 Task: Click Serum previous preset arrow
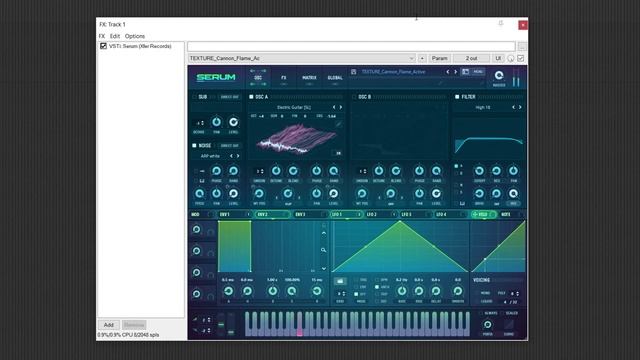[448, 72]
